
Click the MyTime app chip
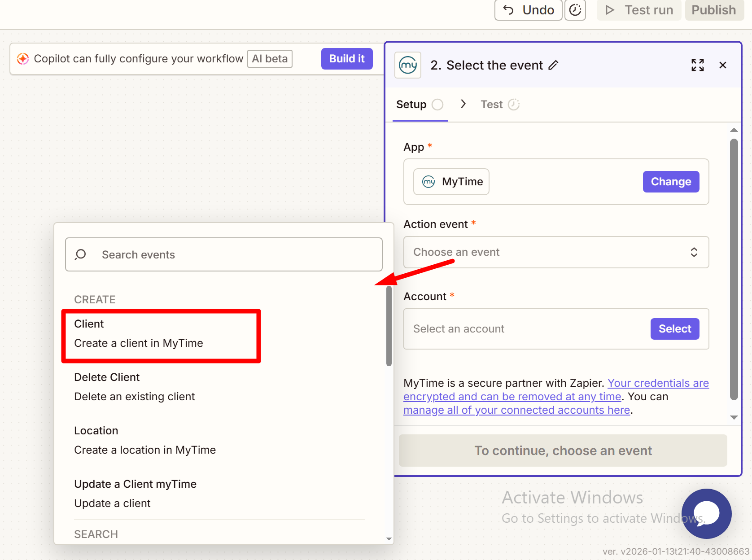tap(451, 182)
